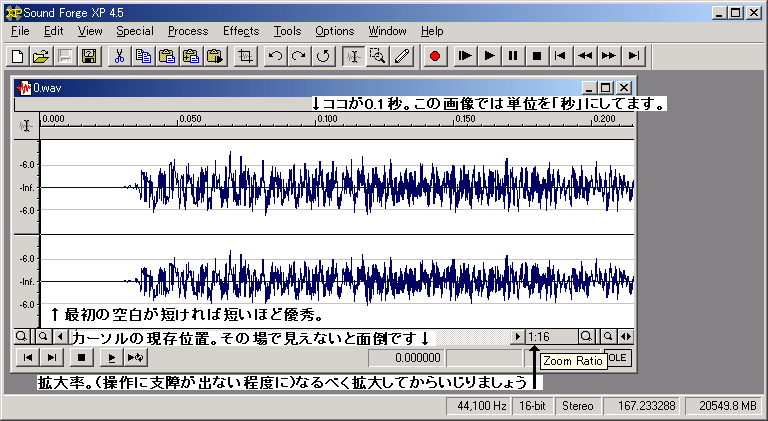Click Play All in main transport toolbar
Screen dimensions: 768x421
(465, 56)
